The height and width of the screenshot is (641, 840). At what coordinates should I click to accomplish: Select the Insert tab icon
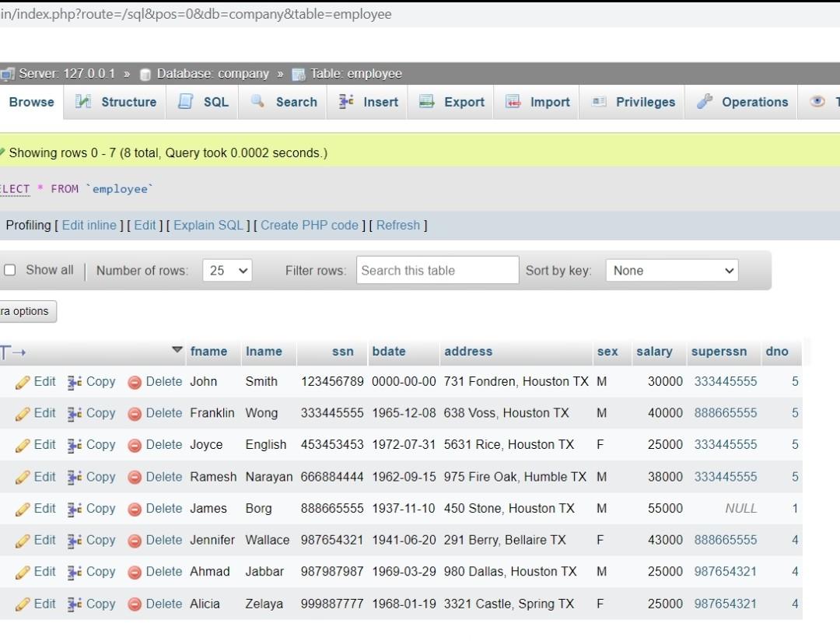pyautogui.click(x=348, y=101)
